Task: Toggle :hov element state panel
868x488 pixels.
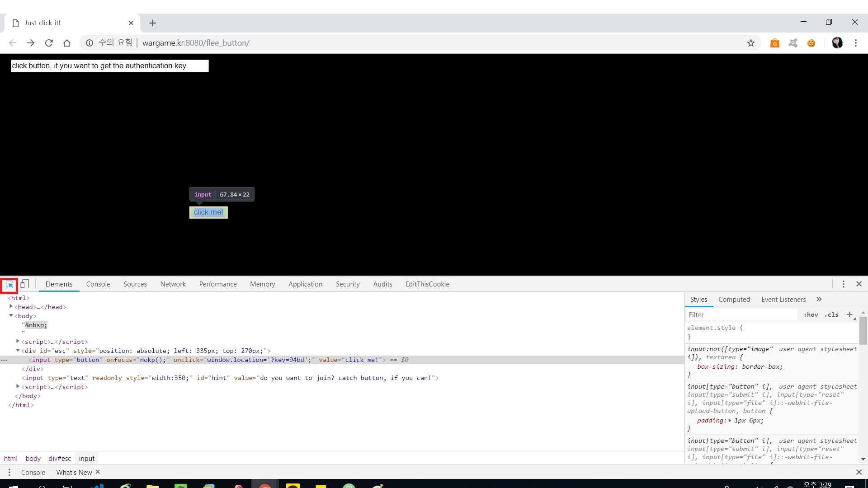Action: point(811,315)
